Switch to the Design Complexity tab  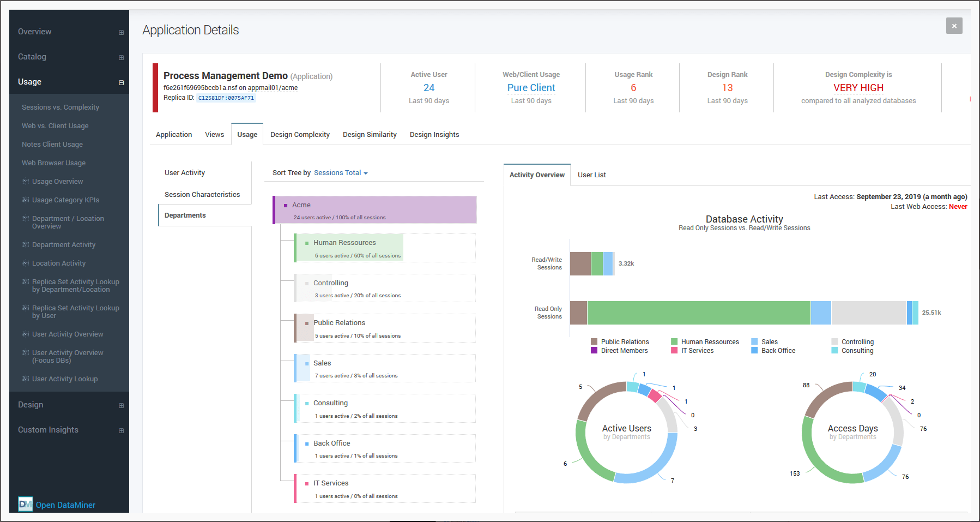300,135
